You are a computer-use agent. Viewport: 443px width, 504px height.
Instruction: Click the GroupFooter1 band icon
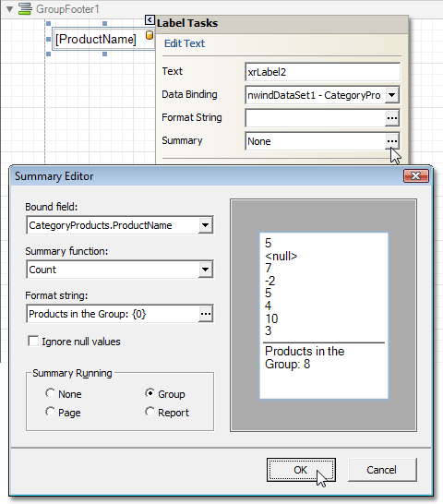tap(25, 9)
